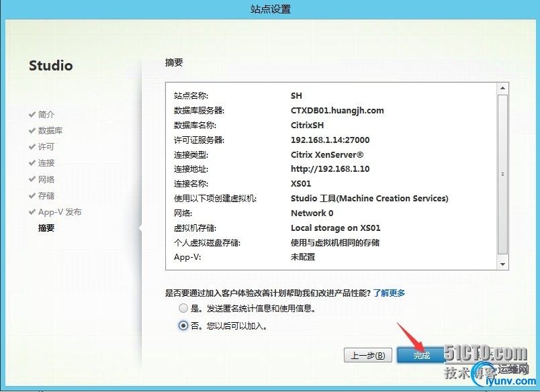Image resolution: width=540 pixels, height=392 pixels.
Task: Open the 连接 step in sidebar
Action: [46, 163]
